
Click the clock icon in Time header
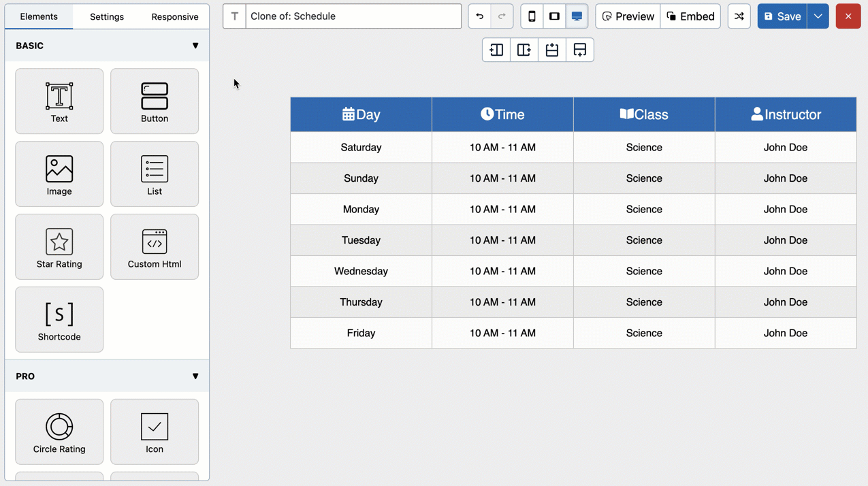[x=487, y=114]
